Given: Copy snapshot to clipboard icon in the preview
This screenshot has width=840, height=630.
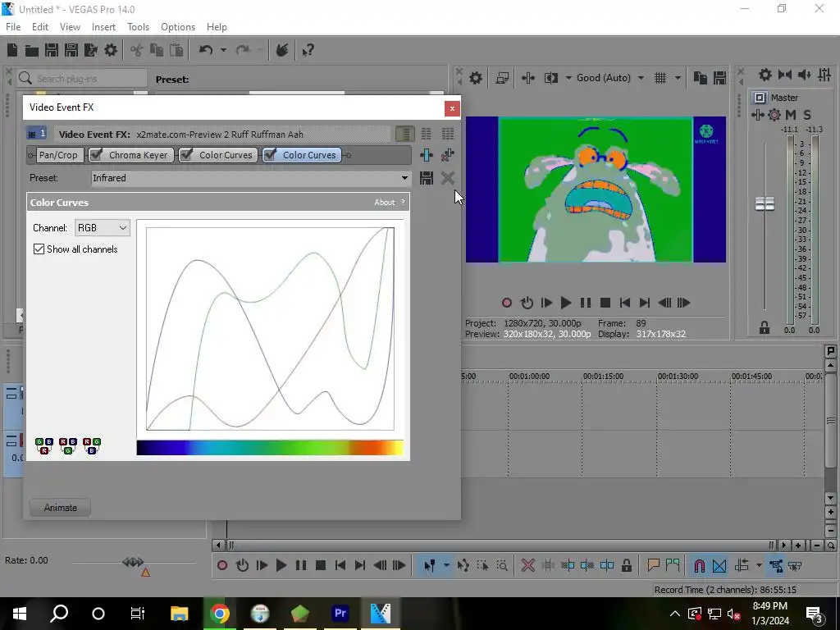Looking at the screenshot, I should [701, 78].
